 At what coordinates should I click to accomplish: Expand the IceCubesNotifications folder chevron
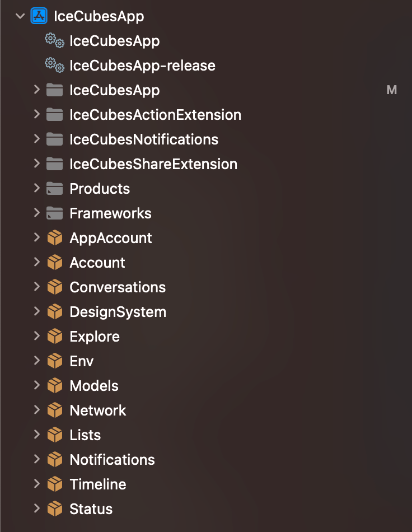pyautogui.click(x=36, y=139)
